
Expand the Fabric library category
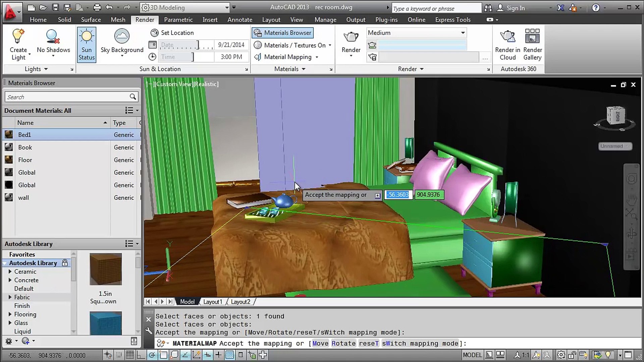tap(10, 297)
